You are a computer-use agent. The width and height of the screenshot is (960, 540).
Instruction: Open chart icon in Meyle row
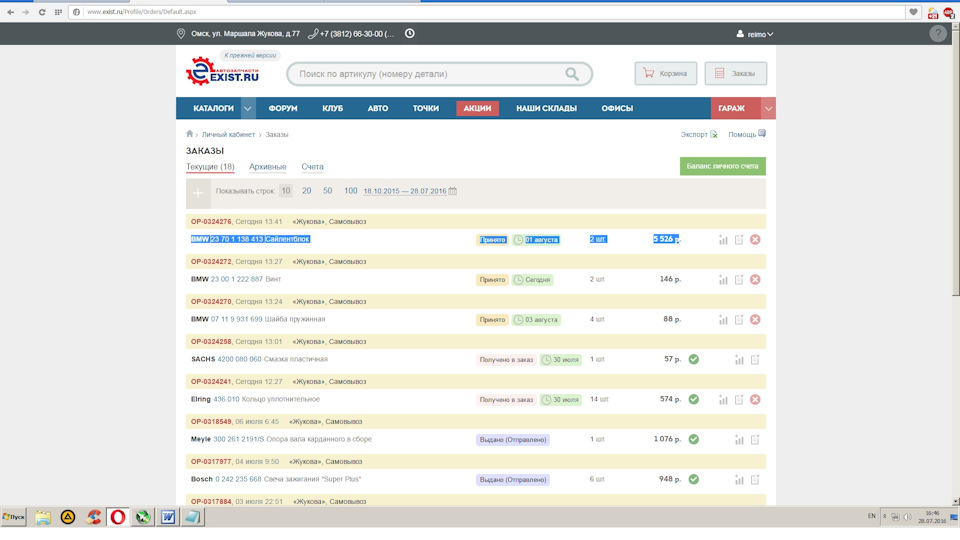(739, 440)
